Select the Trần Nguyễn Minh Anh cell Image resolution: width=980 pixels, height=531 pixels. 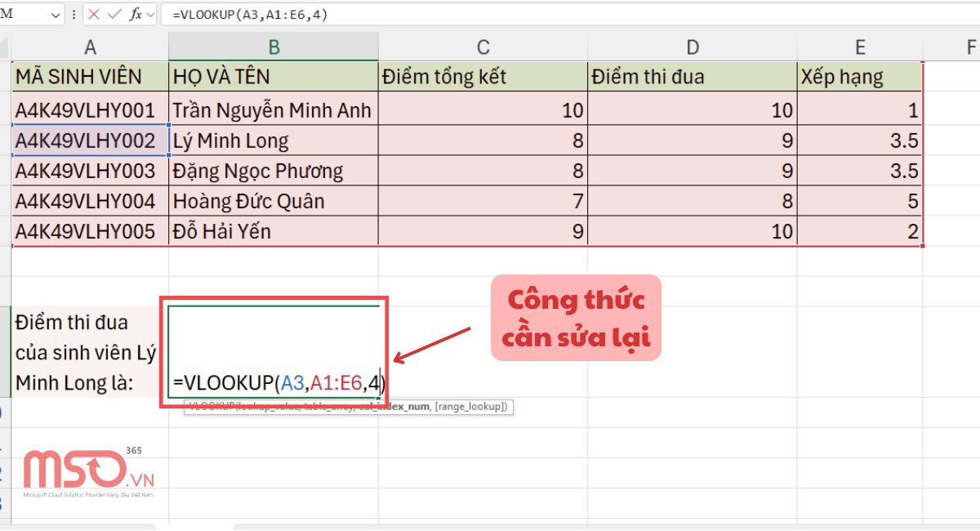274,109
